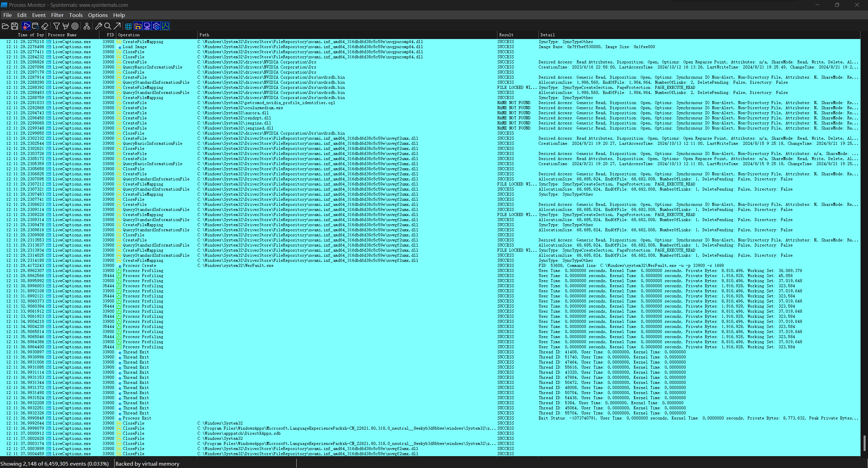Open the Filter funnel icon
Viewport: 868px width, 468px height.
point(57,26)
